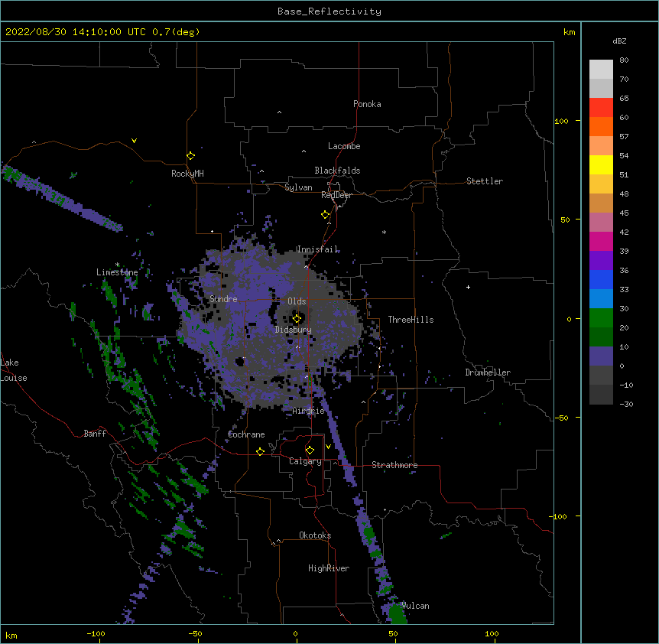
Task: Click the ThreeHills city label
Action: (x=411, y=320)
